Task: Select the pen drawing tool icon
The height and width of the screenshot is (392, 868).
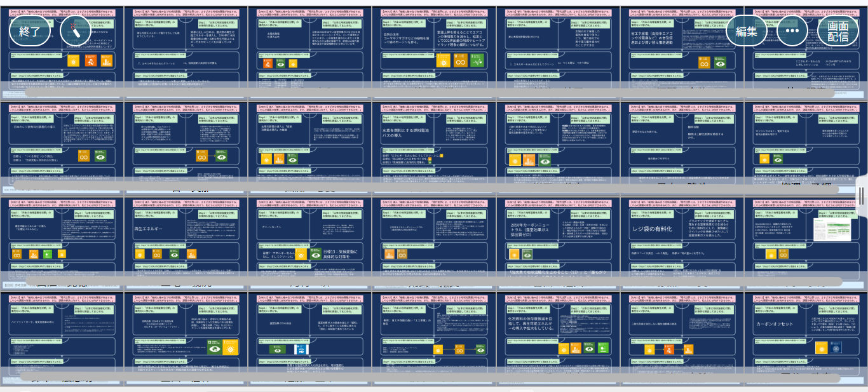Action: click(76, 30)
